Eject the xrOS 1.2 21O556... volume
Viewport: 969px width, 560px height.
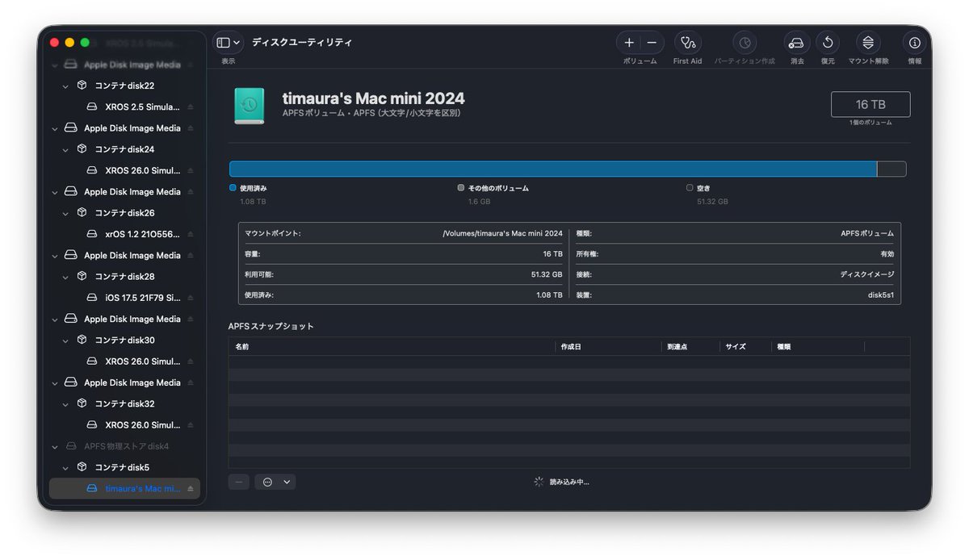coord(191,234)
